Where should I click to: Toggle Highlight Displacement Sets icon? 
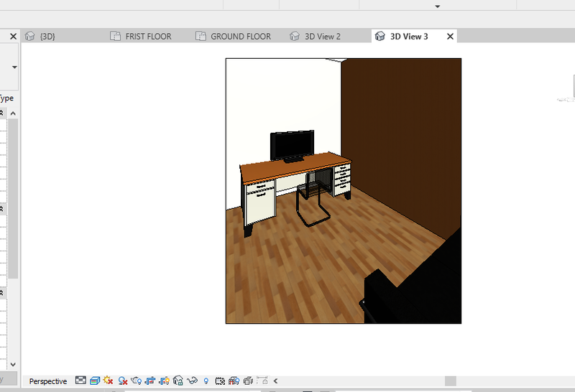tap(248, 381)
